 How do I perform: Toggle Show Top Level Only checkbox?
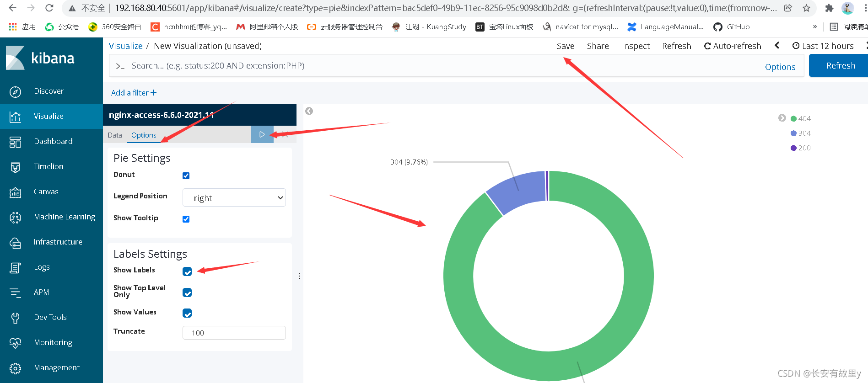point(187,293)
